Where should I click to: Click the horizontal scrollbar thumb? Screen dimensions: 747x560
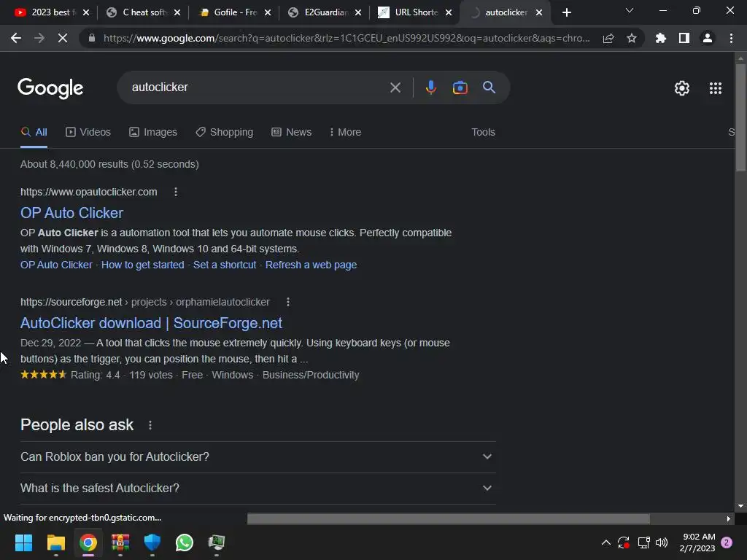[x=449, y=518]
